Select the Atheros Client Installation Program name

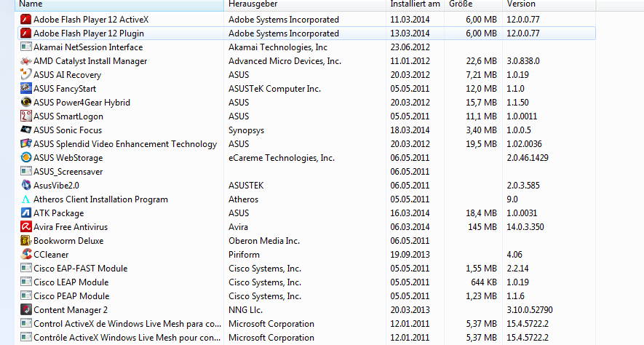[x=100, y=199]
